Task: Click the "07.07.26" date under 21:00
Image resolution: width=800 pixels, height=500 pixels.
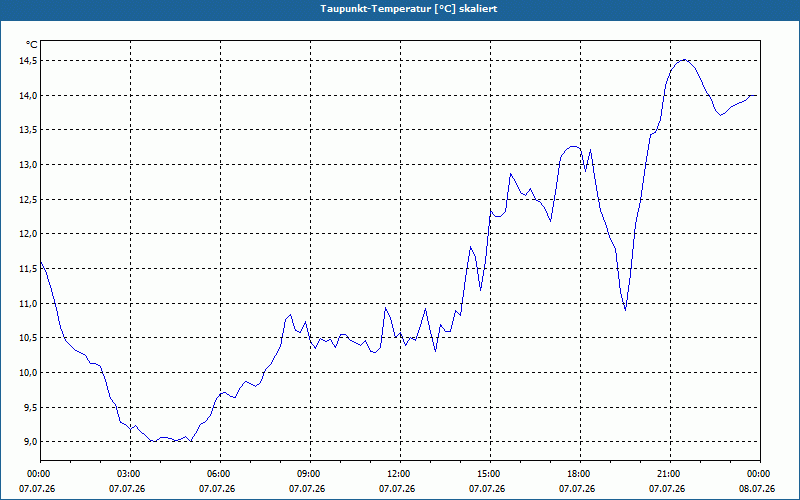Action: click(x=667, y=489)
